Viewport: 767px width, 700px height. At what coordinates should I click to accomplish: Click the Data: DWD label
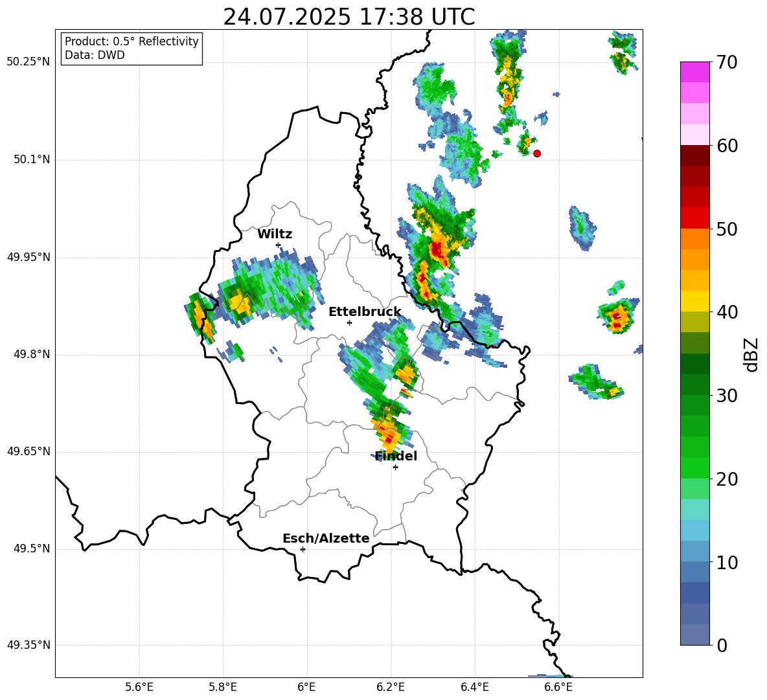pos(95,55)
